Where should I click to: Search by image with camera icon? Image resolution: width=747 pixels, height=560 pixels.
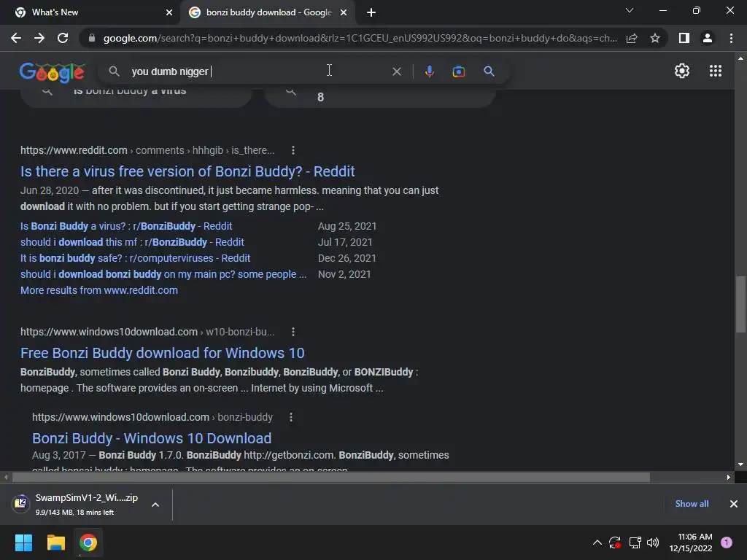[458, 71]
